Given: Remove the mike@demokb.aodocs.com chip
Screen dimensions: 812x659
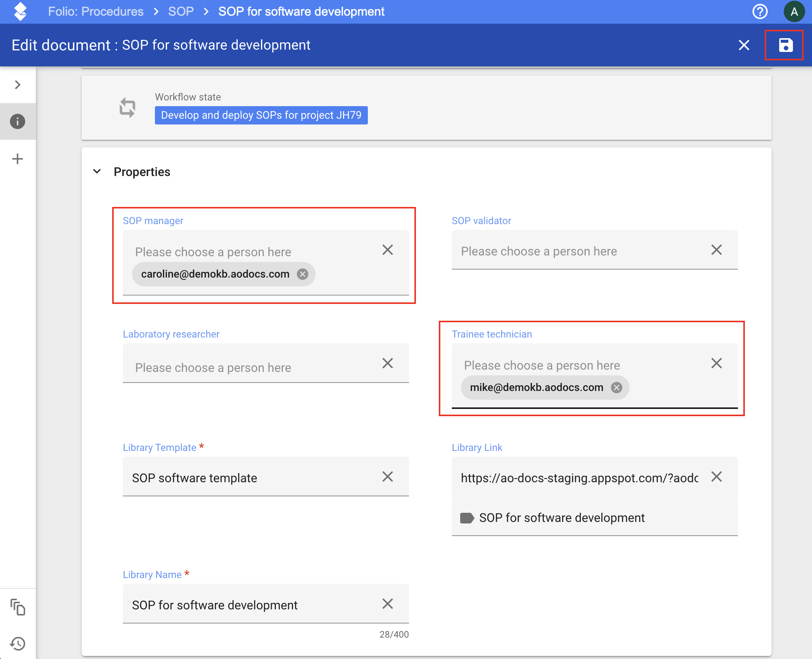Looking at the screenshot, I should 617,388.
